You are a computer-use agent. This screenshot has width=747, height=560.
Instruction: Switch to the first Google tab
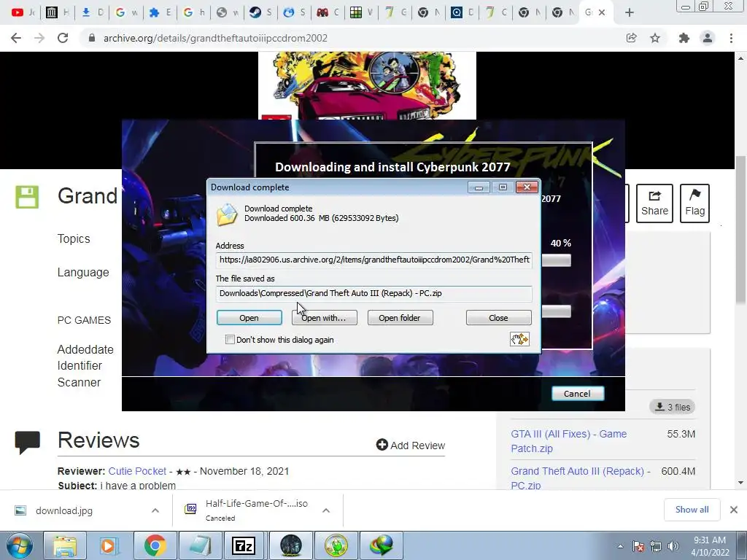point(125,13)
